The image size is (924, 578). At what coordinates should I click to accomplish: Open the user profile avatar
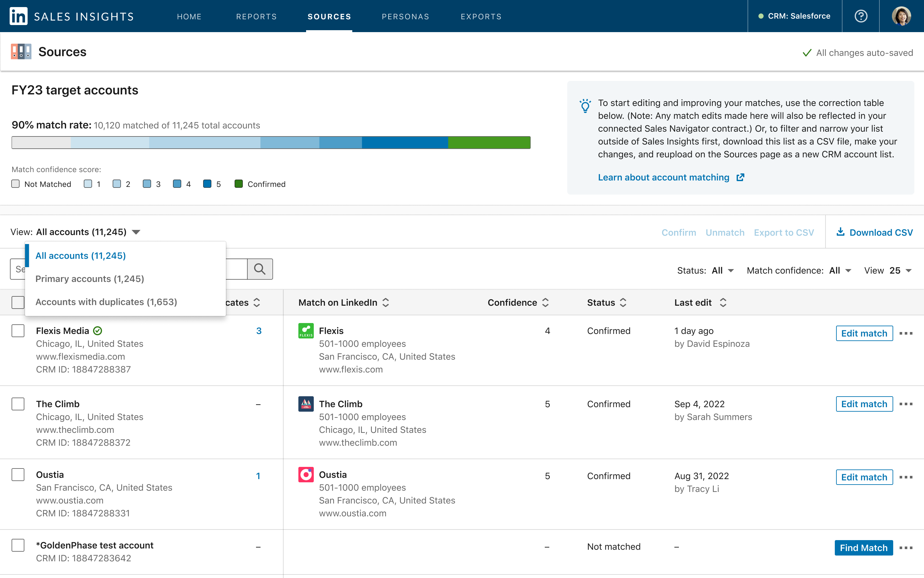902,16
